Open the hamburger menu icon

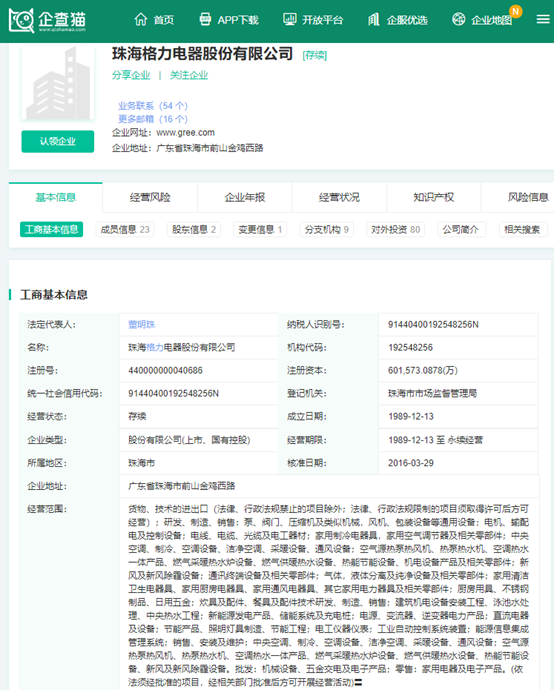[x=543, y=19]
